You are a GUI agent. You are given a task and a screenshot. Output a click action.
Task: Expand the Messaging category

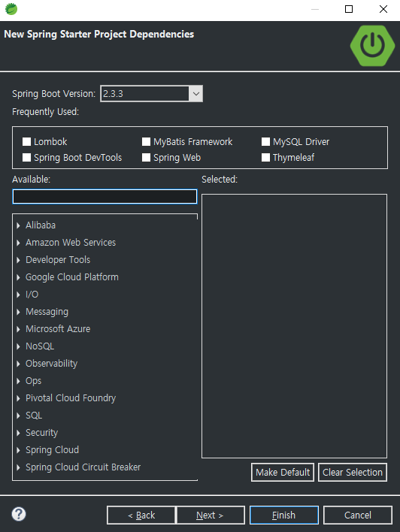pos(18,312)
